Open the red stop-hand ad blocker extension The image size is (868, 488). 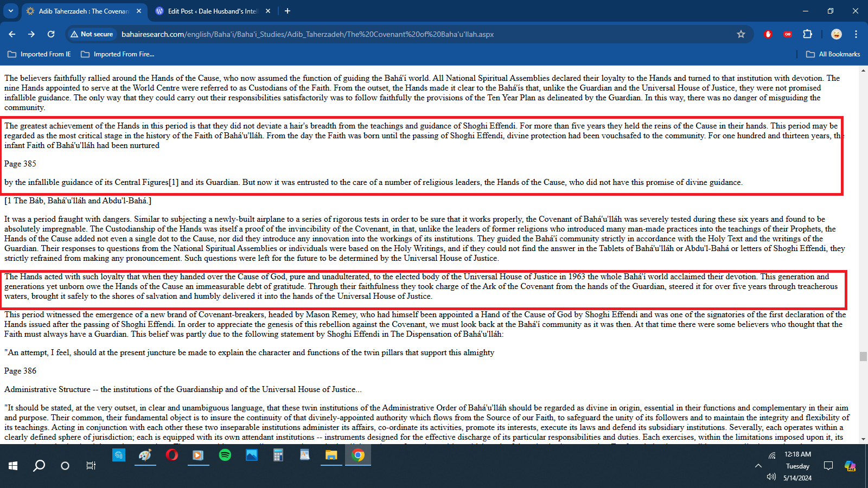768,34
